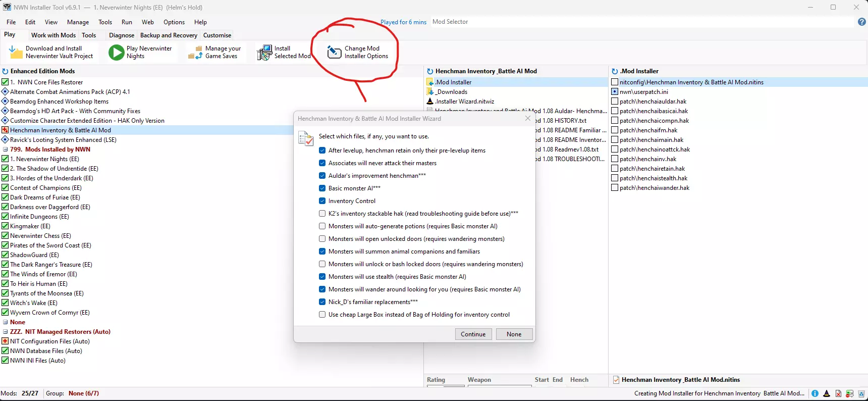This screenshot has height=401, width=868.
Task: Enable Use cheap Large Box instead of Bag of Holding
Action: click(x=322, y=315)
